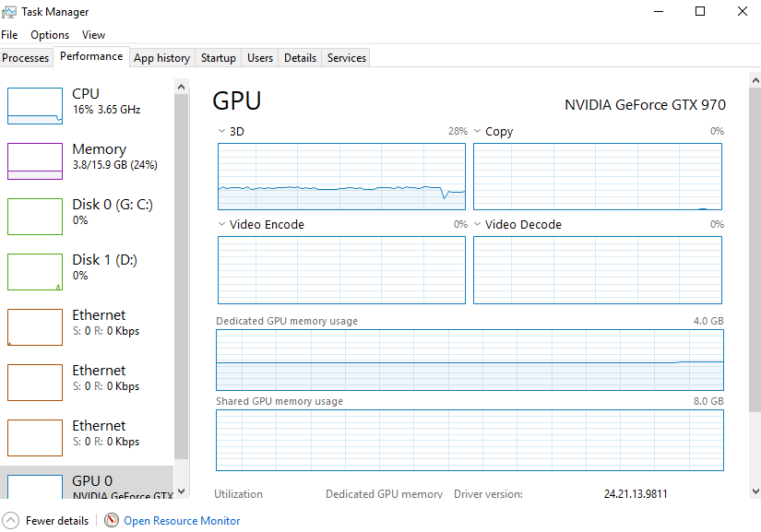The image size is (761, 532).
Task: Click the Resource Monitor gauge icon
Action: point(111,520)
